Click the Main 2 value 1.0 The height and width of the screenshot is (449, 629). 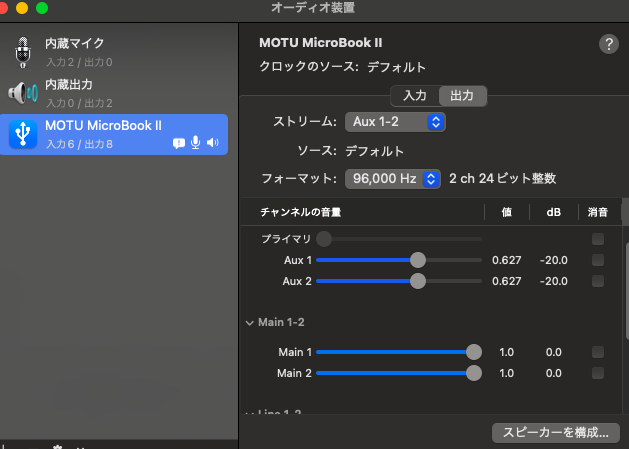(x=507, y=373)
